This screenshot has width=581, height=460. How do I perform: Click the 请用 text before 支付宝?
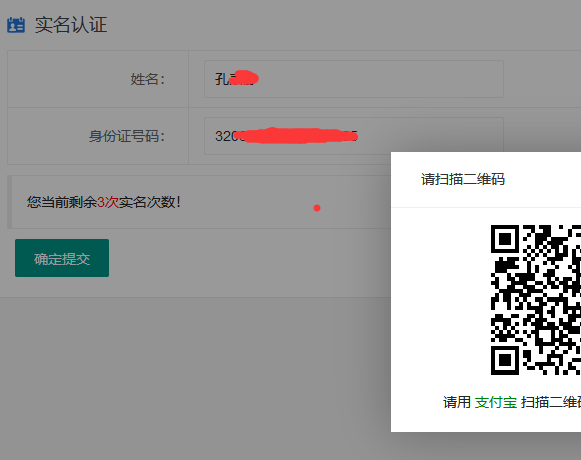(x=457, y=402)
